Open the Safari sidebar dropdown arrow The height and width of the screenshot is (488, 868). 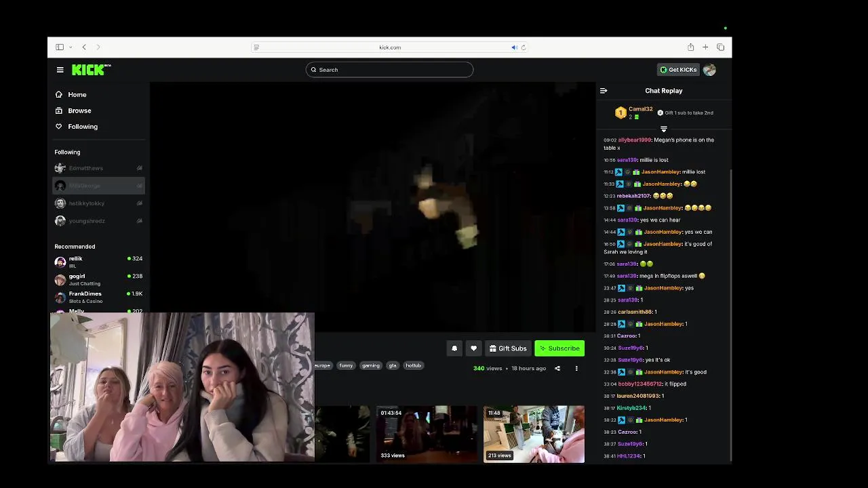[71, 47]
